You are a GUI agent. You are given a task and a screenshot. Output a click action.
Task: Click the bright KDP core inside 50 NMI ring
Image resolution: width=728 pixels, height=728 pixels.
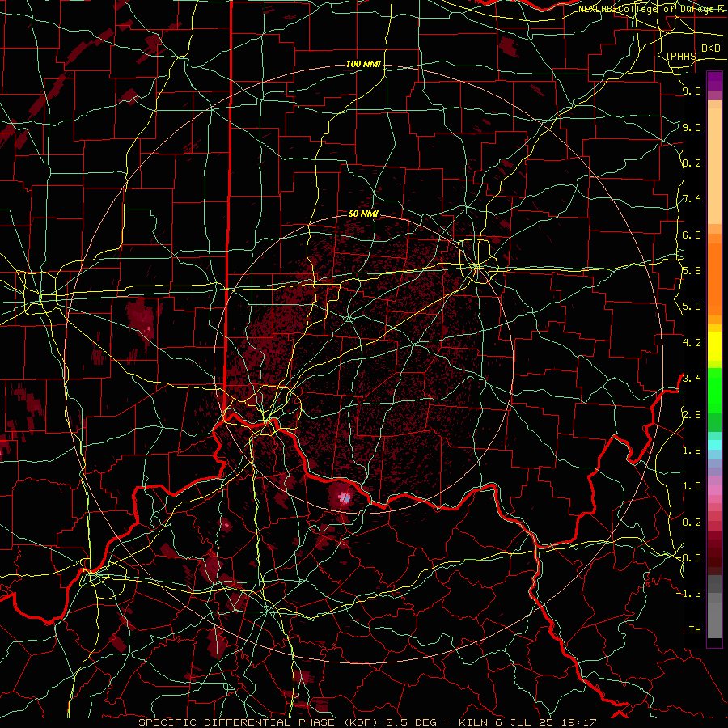point(345,497)
